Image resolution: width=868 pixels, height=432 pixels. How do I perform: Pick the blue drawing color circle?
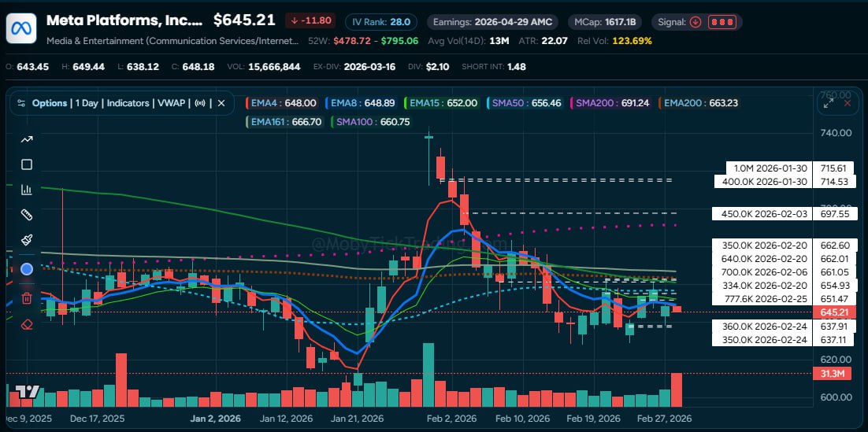pos(27,269)
